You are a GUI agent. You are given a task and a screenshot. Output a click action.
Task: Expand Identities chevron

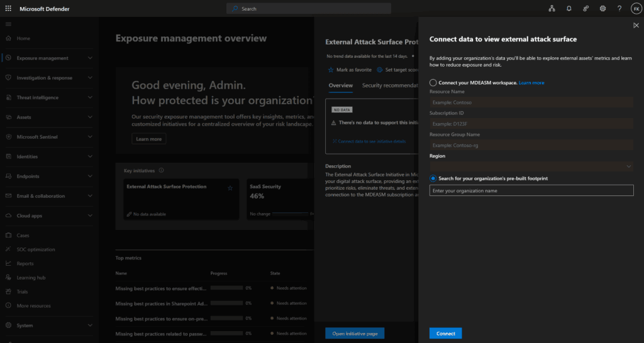[90, 156]
